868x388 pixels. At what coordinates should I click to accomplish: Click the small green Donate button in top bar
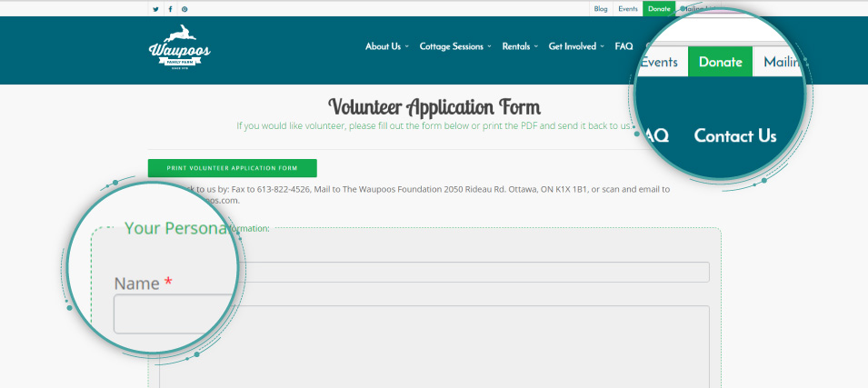coord(658,9)
